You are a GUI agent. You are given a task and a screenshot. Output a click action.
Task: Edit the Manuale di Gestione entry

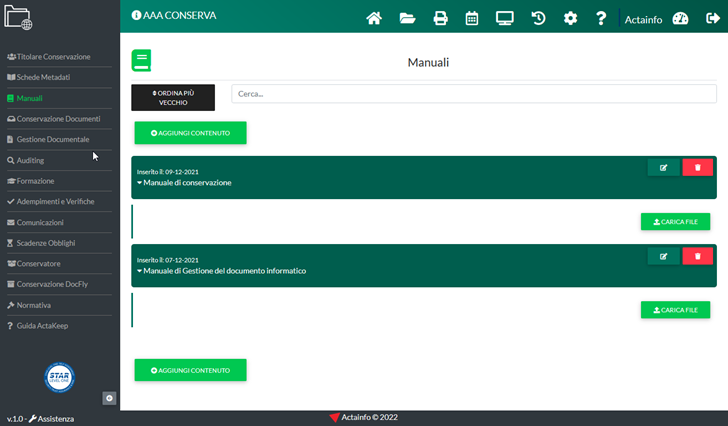(663, 256)
